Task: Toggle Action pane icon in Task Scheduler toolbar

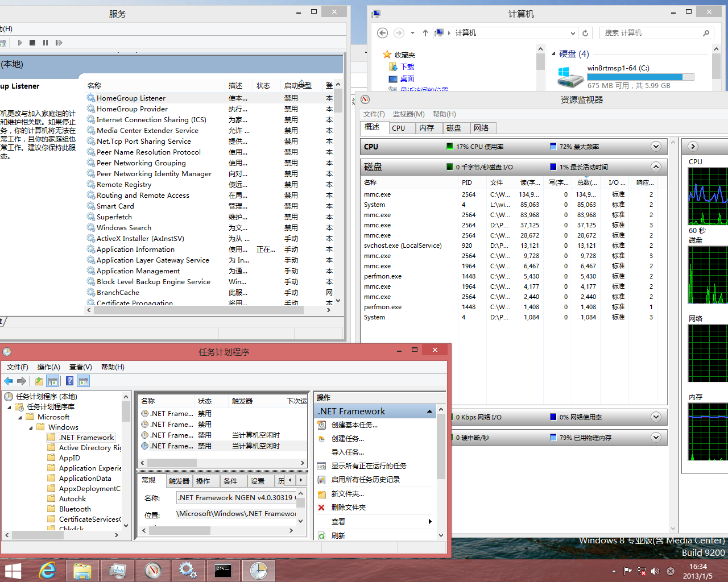Action: tap(84, 381)
